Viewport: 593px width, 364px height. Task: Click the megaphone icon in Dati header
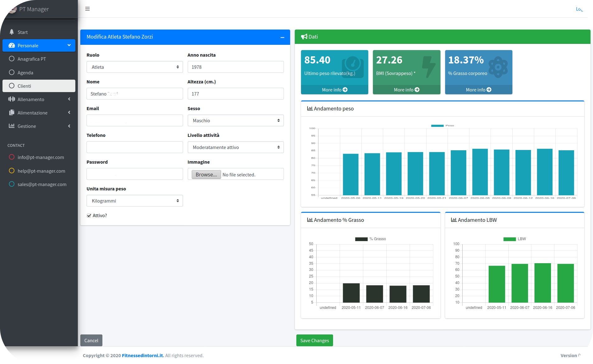coord(304,37)
